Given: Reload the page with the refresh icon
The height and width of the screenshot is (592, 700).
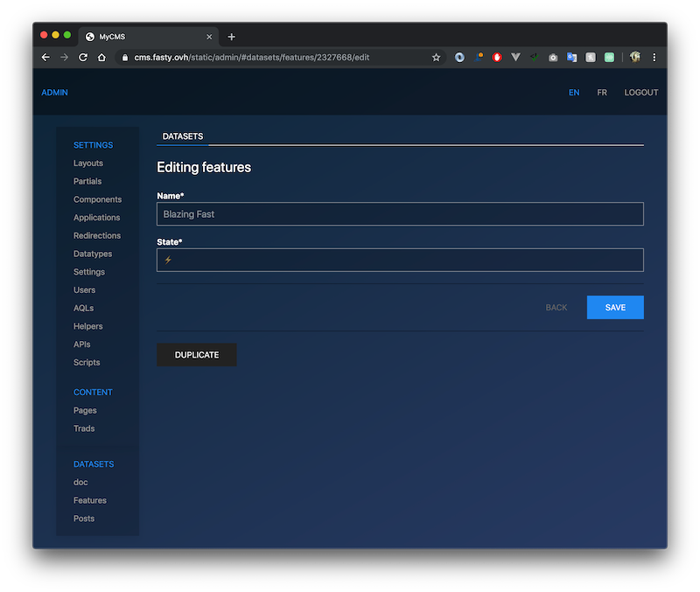Looking at the screenshot, I should 83,58.
